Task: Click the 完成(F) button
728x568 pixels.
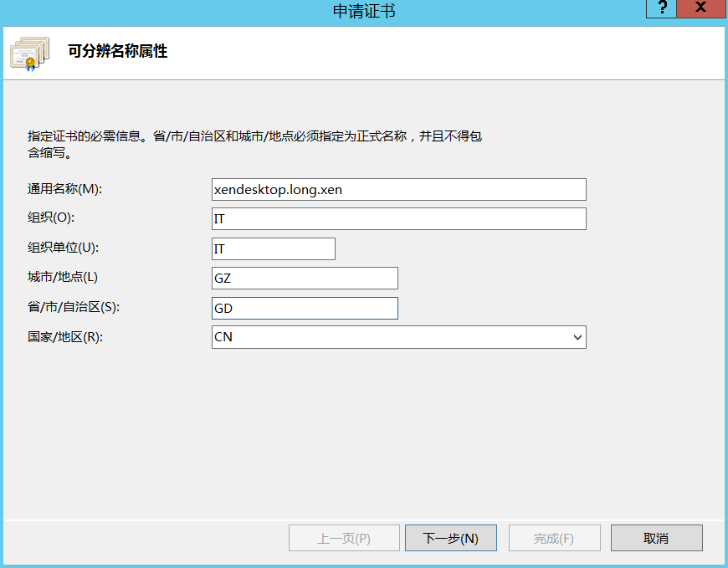Action: click(554, 538)
